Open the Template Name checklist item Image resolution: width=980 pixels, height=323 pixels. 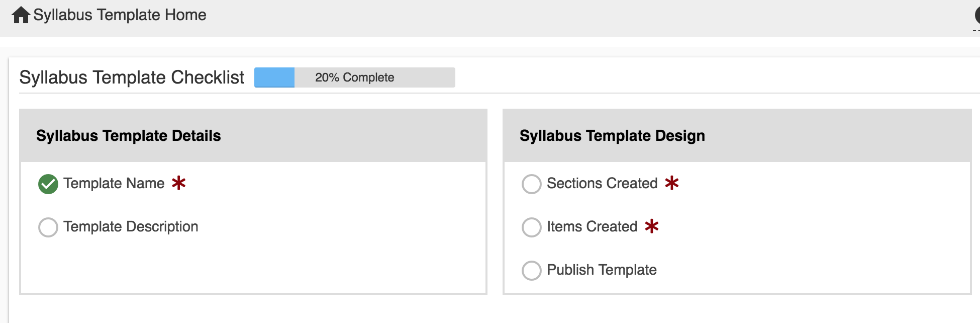click(x=114, y=183)
